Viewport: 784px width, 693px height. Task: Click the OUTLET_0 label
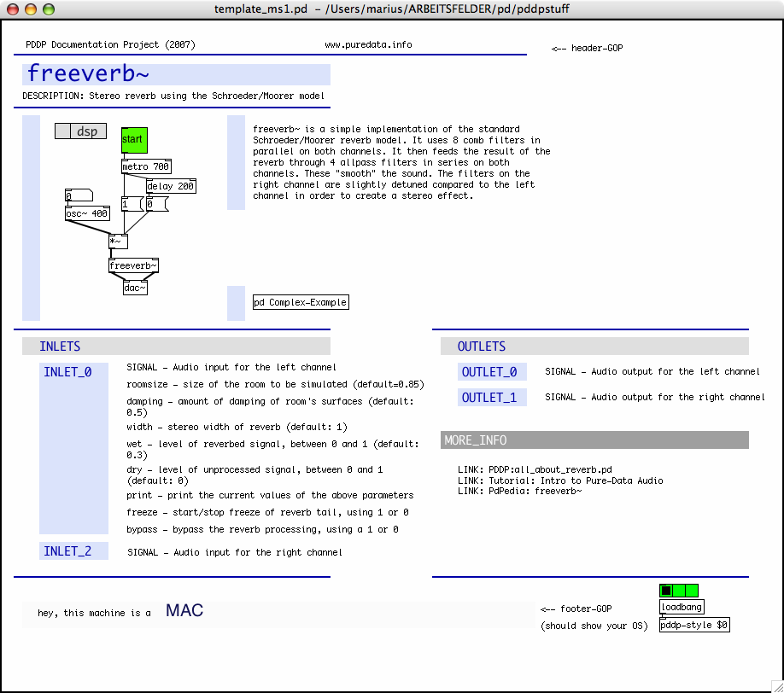489,372
